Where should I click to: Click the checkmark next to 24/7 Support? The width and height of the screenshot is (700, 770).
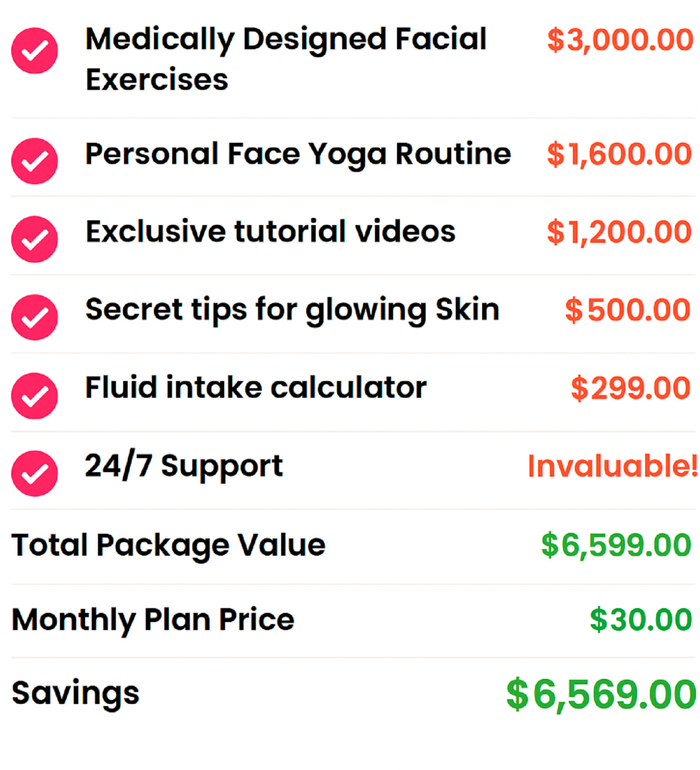(x=35, y=474)
